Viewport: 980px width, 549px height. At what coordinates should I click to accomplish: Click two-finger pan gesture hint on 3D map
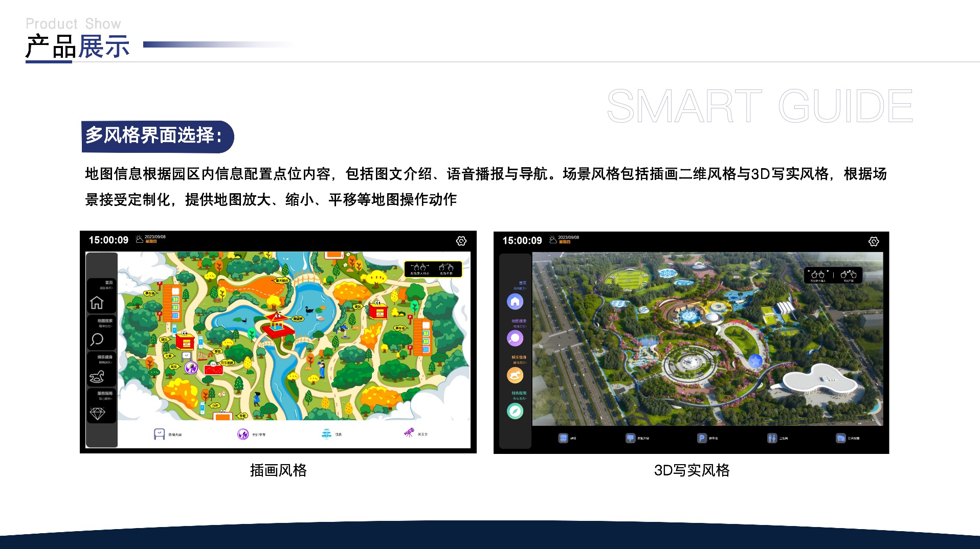pyautogui.click(x=849, y=276)
